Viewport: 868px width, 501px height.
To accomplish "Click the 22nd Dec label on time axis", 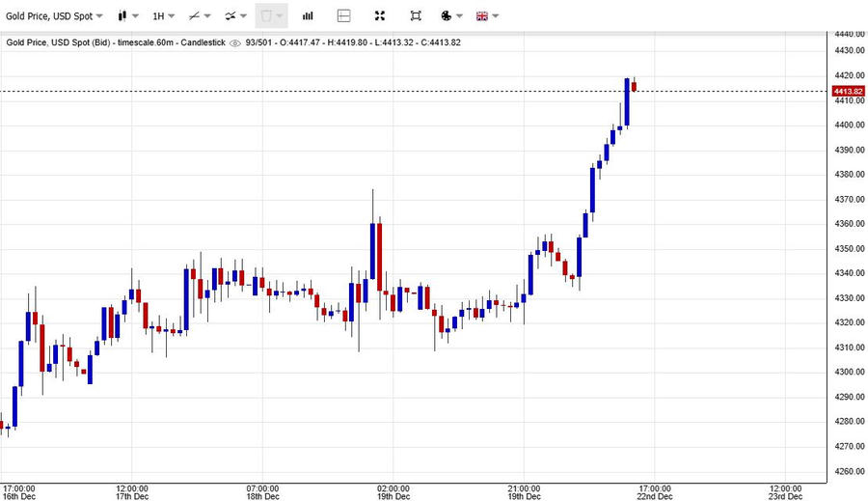I will (655, 496).
